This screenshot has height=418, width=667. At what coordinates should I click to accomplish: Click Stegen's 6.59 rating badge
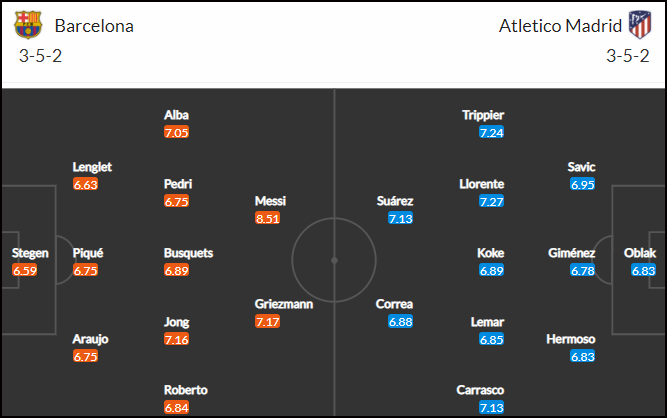click(25, 270)
